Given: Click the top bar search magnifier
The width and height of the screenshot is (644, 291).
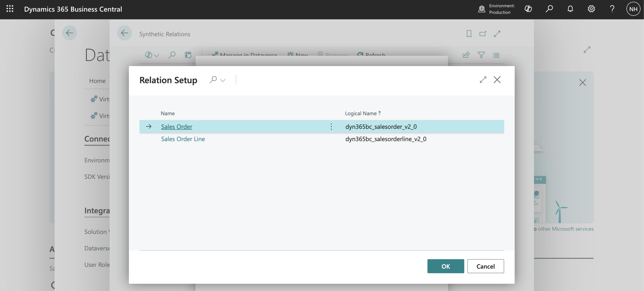Looking at the screenshot, I should 549,9.
